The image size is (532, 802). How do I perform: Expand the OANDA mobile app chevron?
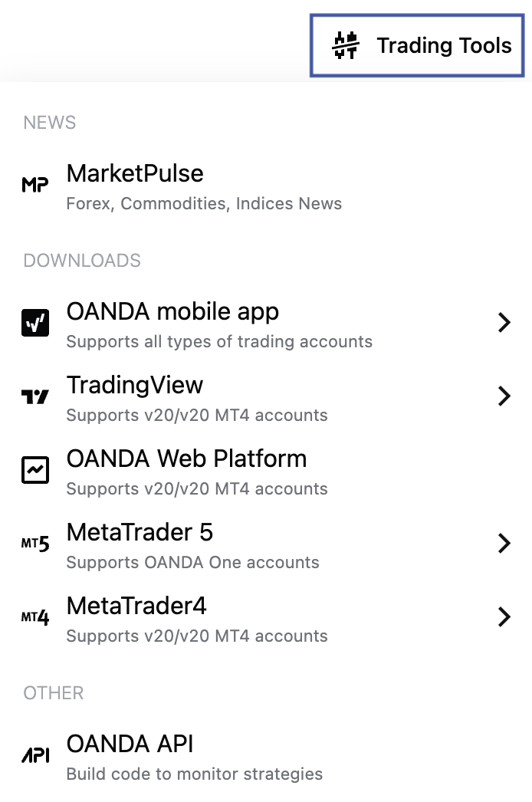[x=504, y=323]
